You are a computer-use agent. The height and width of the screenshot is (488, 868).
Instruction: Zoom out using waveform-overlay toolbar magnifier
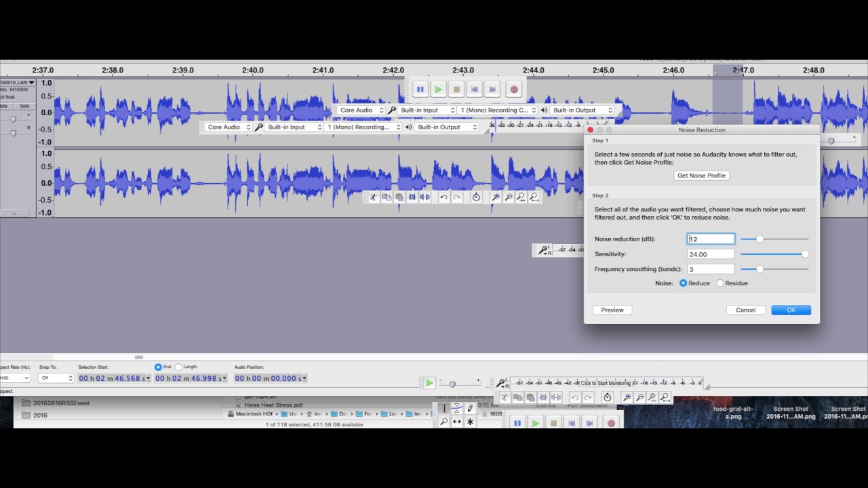point(509,197)
